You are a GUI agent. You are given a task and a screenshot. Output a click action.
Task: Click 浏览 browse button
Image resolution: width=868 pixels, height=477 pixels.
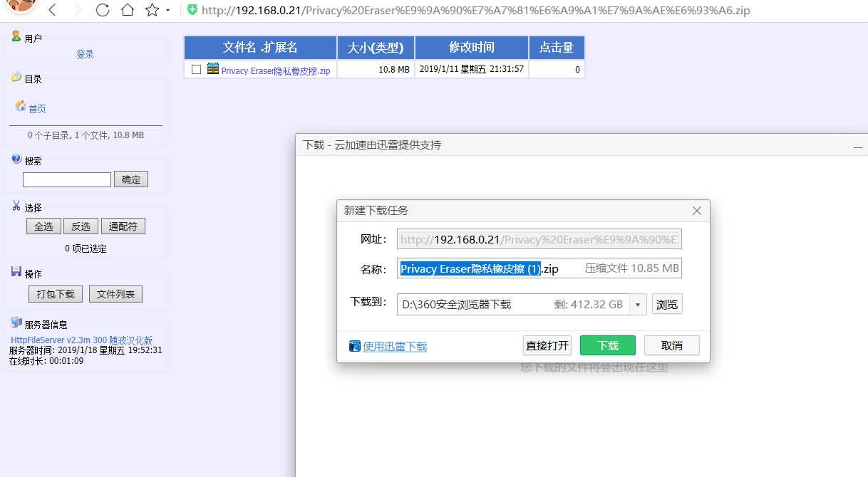tap(668, 305)
